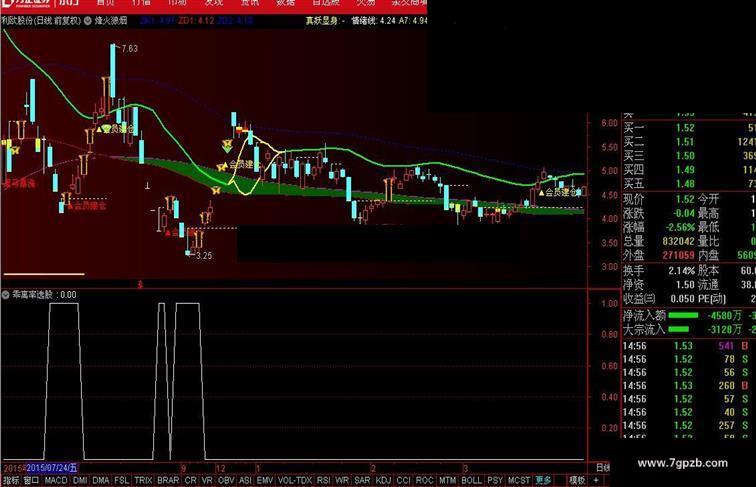Click the trade tick with volume 260 B
Viewport: 756px width, 487px height.
686,386
